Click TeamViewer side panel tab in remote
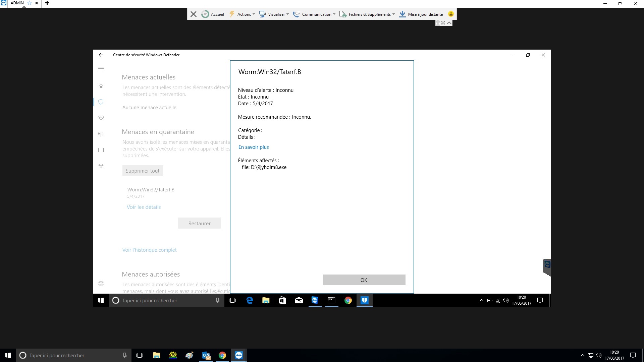The width and height of the screenshot is (644, 362). tap(547, 267)
